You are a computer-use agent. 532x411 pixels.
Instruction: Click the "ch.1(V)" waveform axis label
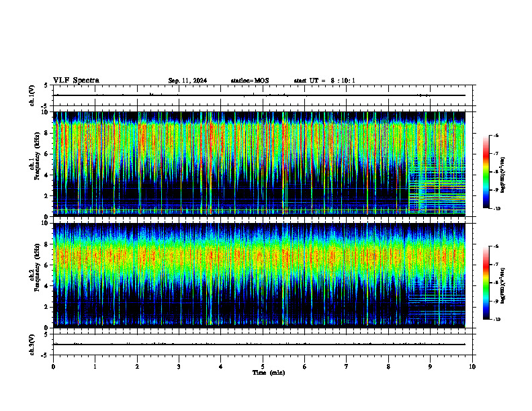(32, 95)
